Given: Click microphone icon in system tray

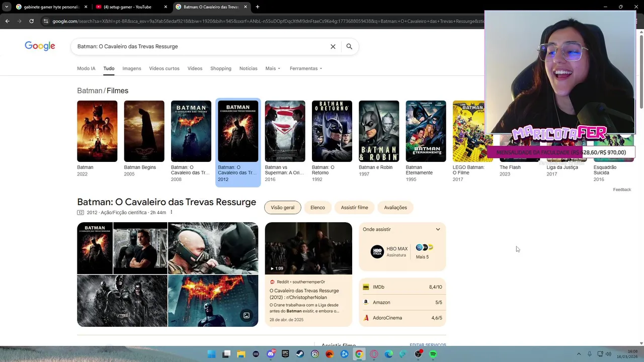Looking at the screenshot, I should tap(590, 354).
